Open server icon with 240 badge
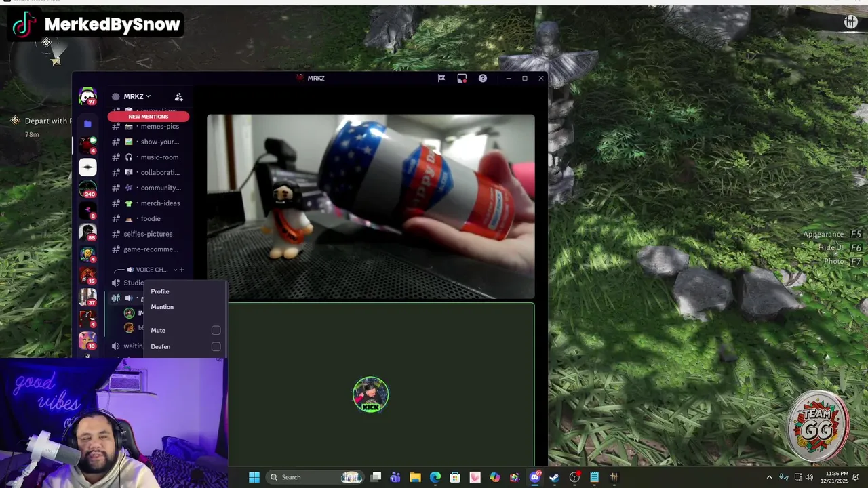The image size is (868, 488). (x=87, y=188)
